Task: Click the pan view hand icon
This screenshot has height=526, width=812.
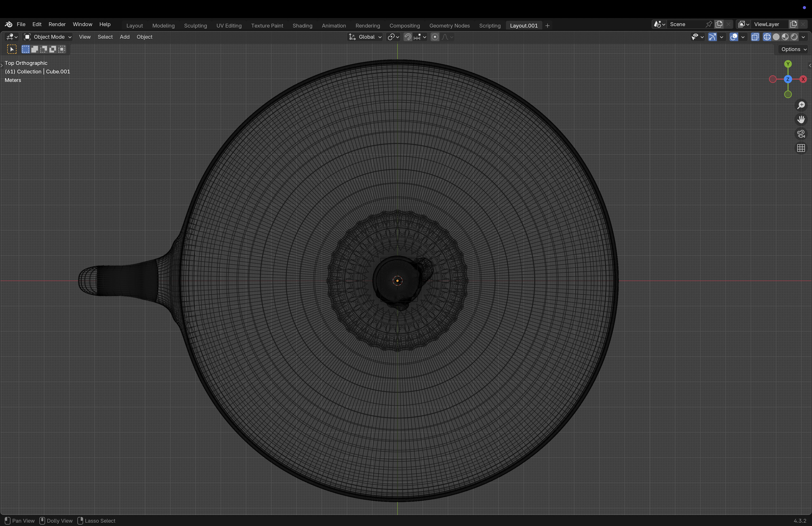Action: pos(801,120)
